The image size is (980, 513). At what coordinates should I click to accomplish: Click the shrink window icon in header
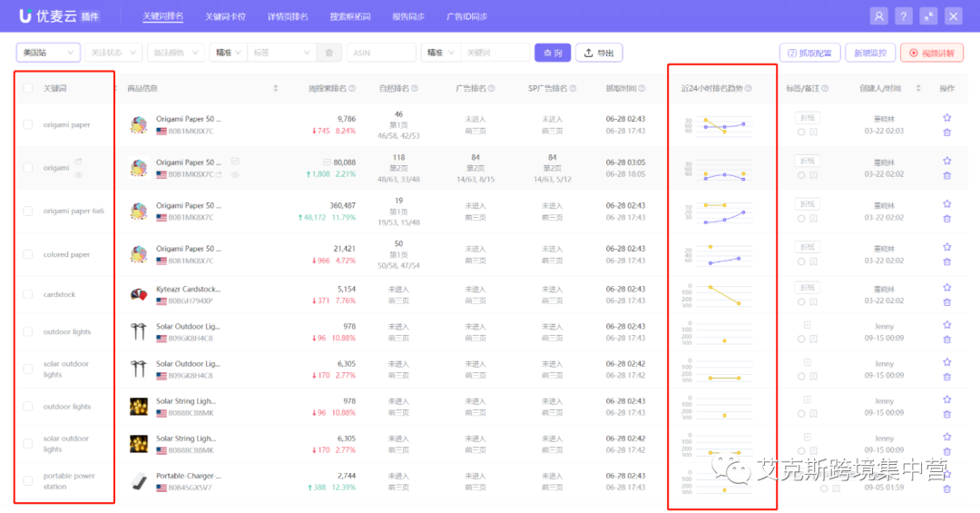tap(928, 16)
